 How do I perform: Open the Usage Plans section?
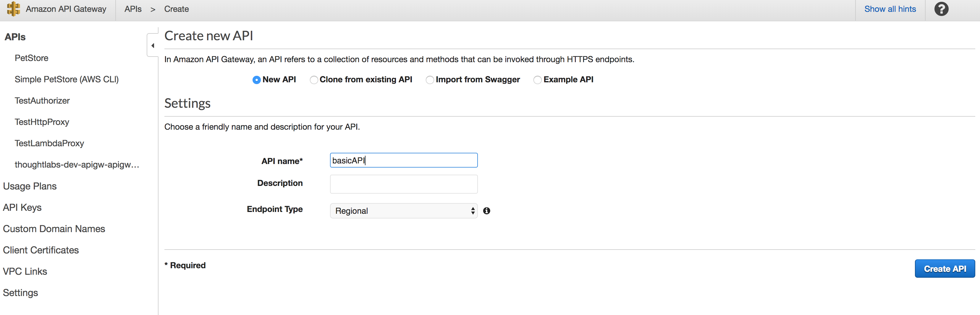click(x=30, y=186)
